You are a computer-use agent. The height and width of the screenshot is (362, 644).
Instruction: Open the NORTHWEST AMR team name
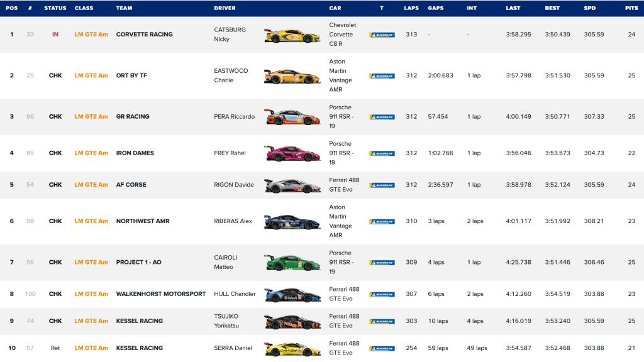143,221
